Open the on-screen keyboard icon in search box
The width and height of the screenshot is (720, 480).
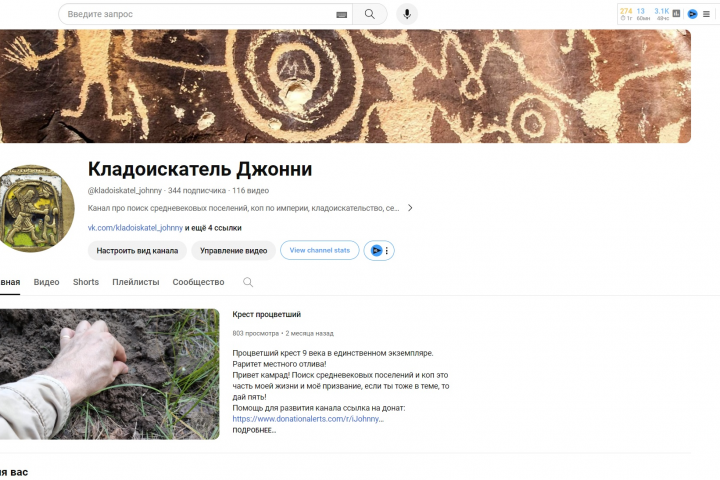[x=341, y=15]
